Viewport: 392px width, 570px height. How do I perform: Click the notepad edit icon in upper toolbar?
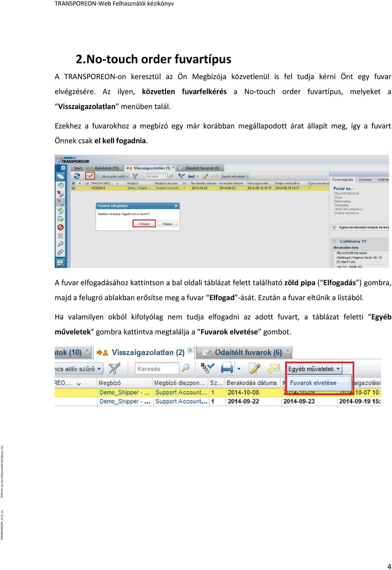pyautogui.click(x=205, y=176)
